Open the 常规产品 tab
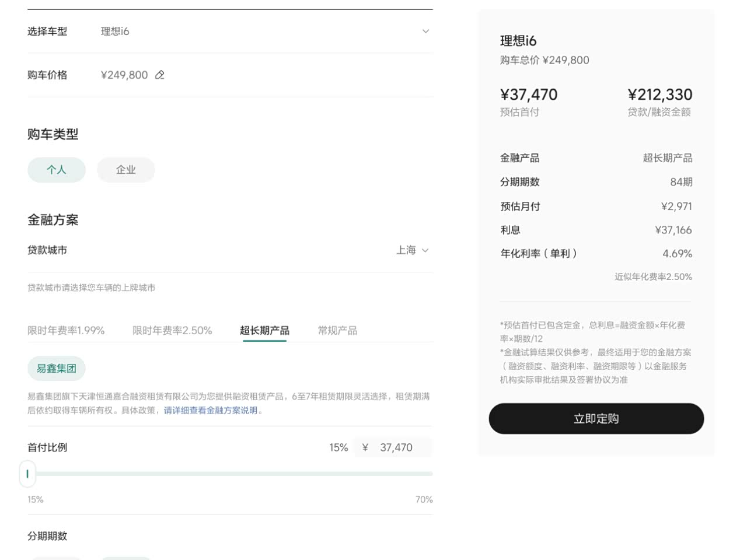747x560 pixels. click(337, 331)
